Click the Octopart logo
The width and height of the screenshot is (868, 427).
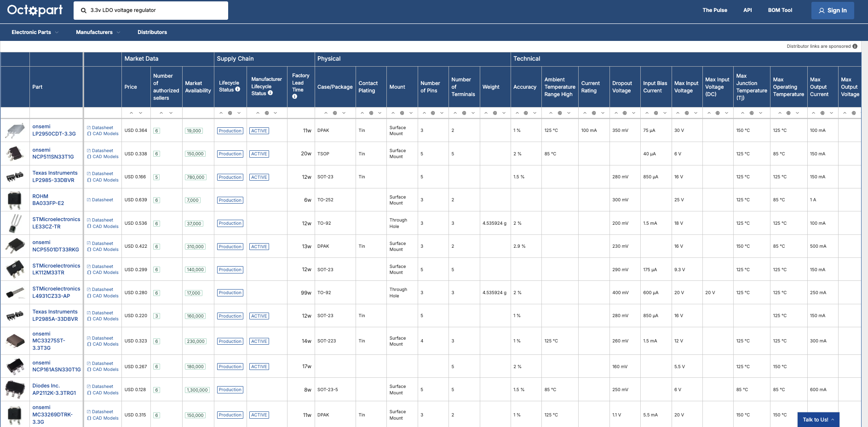click(35, 10)
